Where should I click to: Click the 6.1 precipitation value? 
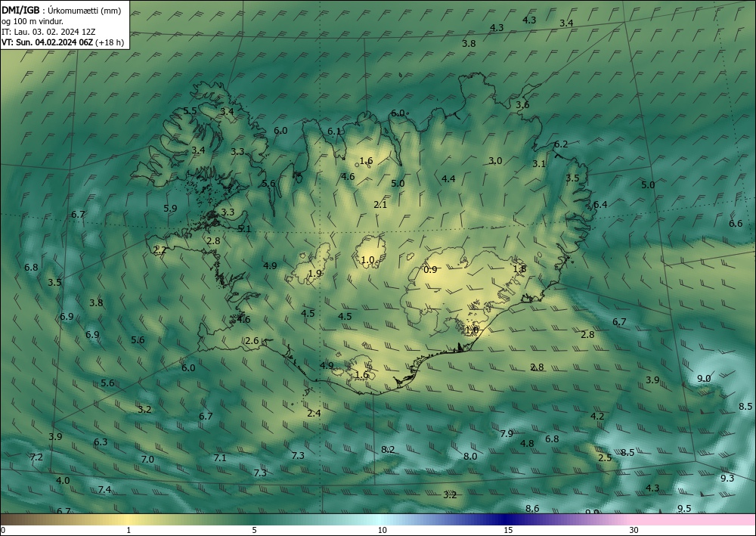334,131
